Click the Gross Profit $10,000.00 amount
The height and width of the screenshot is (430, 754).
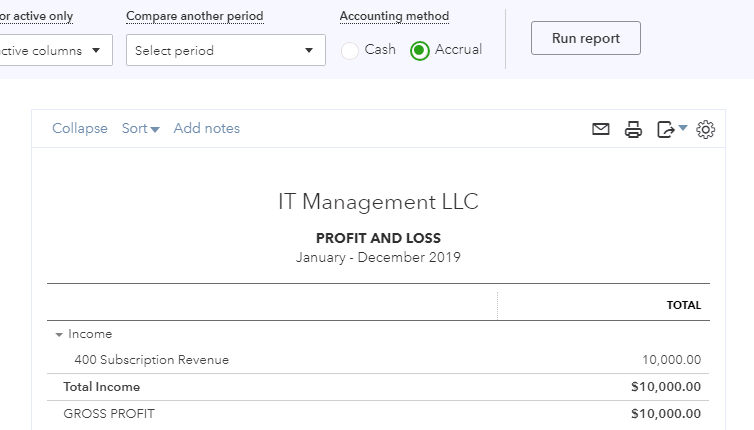point(666,413)
